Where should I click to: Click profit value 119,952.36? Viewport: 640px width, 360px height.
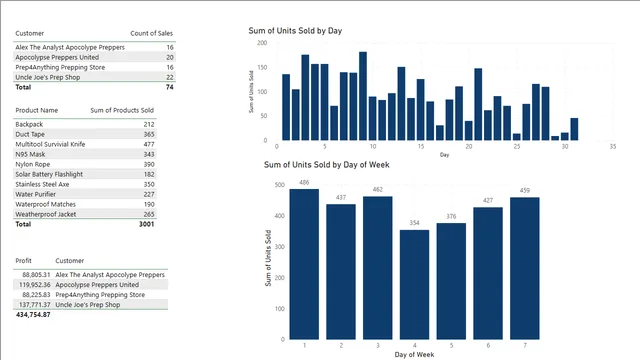click(x=35, y=285)
